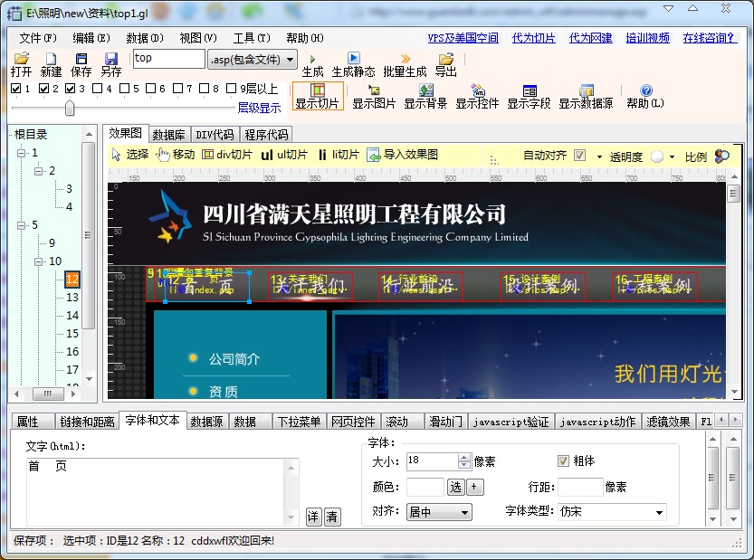This screenshot has width=754, height=560.
Task: Open 帮助(L) help icon in toolbar
Action: point(646,90)
